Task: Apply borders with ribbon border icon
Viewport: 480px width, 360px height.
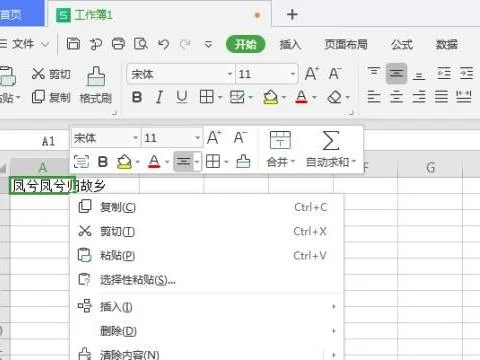Action: point(207,97)
